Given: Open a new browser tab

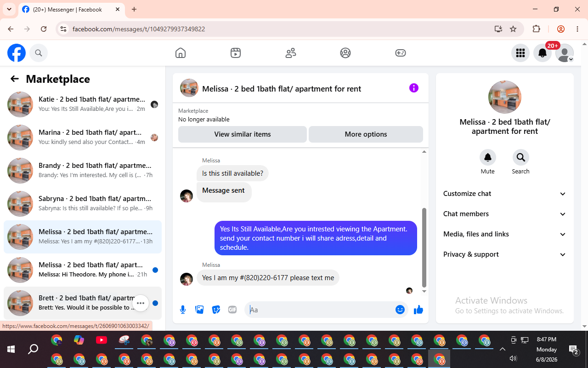Looking at the screenshot, I should 134,9.
